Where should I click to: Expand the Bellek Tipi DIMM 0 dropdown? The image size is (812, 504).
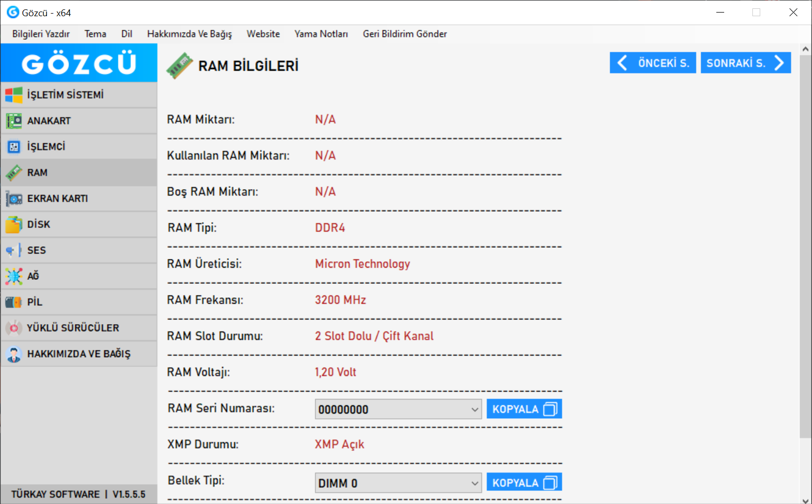[x=474, y=483]
